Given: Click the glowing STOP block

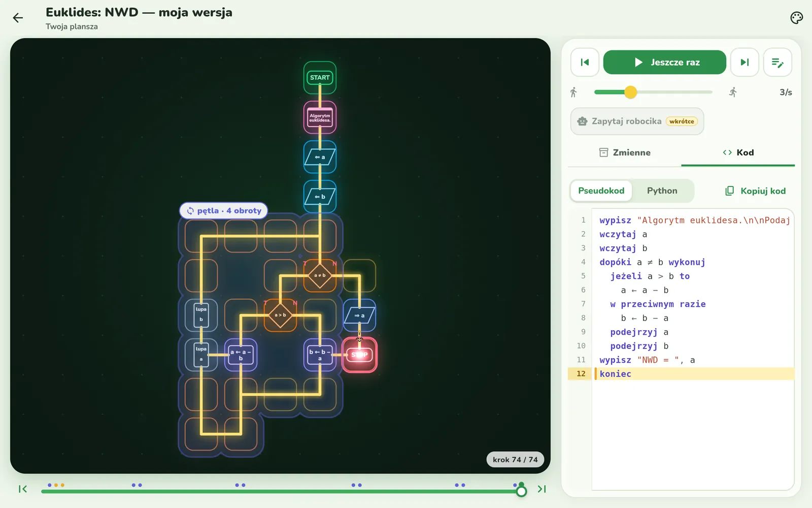Looking at the screenshot, I should (359, 355).
